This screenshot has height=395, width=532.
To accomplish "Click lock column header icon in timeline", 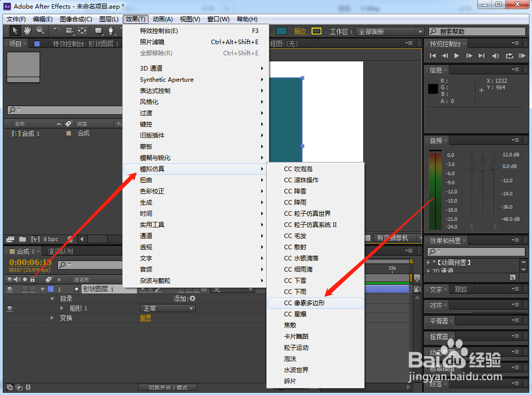I will coord(32,279).
